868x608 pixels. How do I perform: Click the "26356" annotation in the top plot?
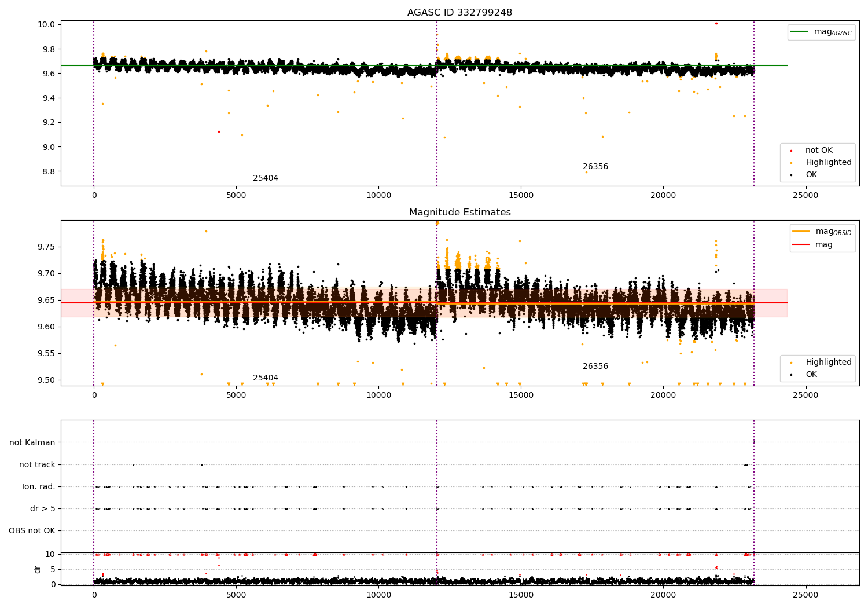point(595,167)
